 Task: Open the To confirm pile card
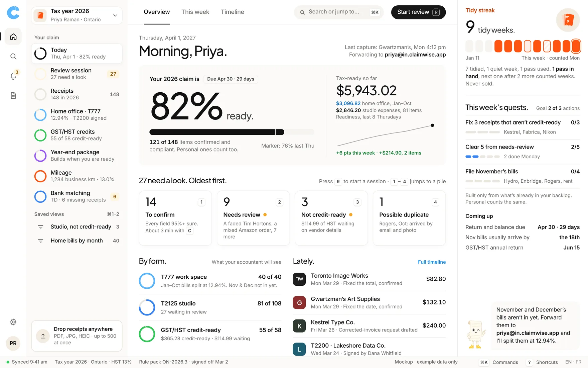click(x=175, y=218)
